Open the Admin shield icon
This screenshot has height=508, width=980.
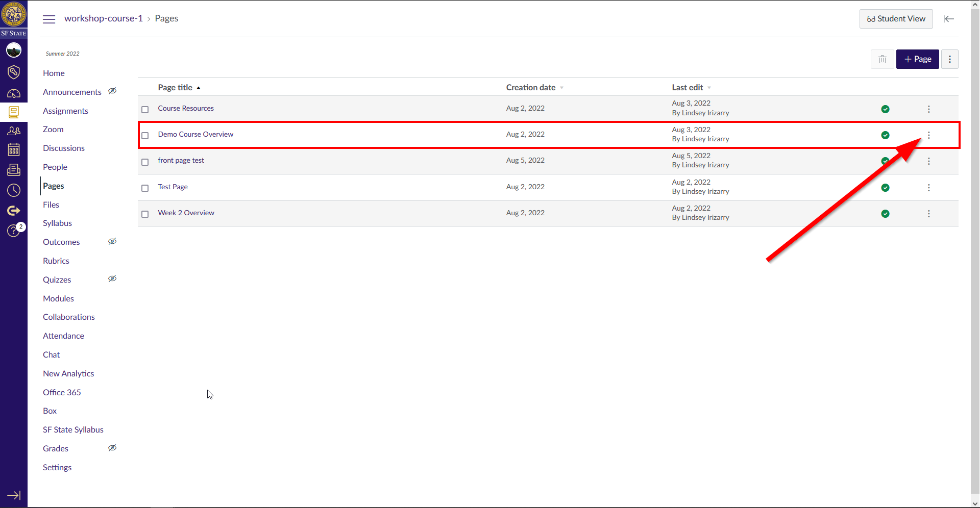coord(14,72)
